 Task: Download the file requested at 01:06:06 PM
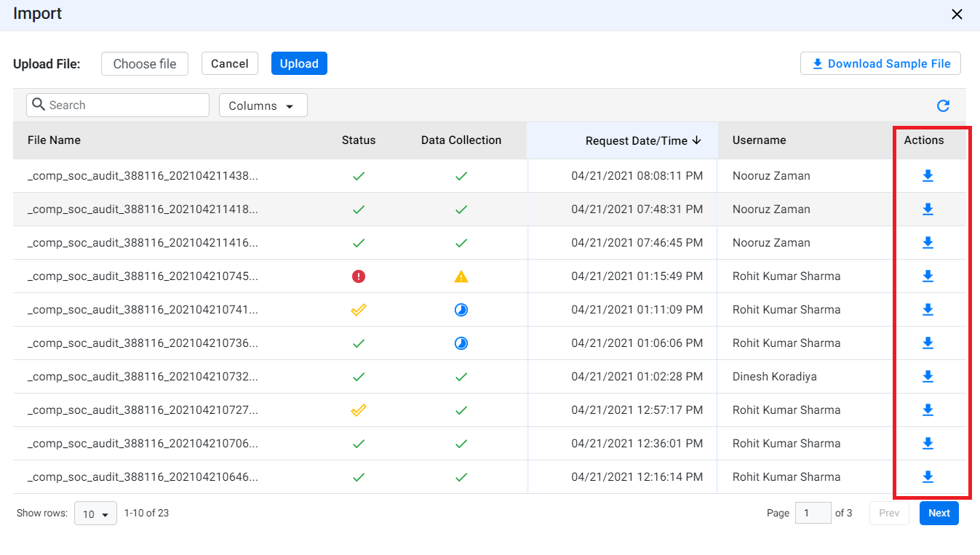pos(928,343)
